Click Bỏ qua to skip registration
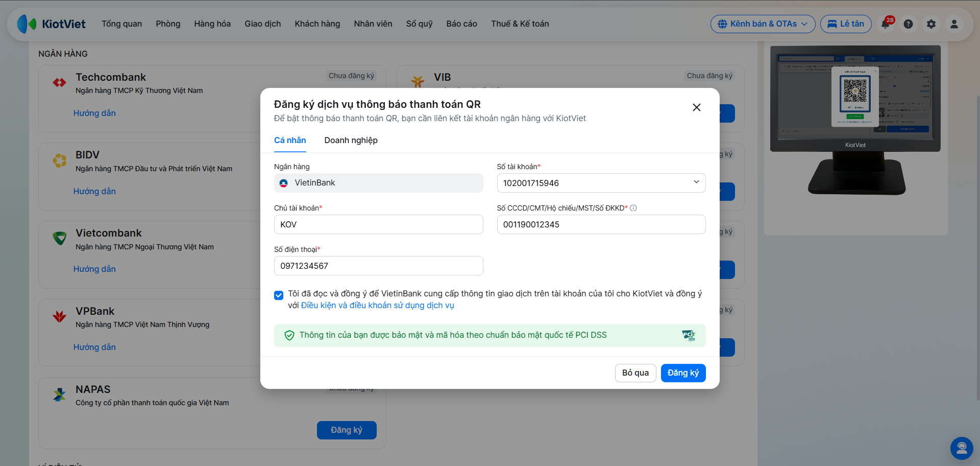980x466 pixels. point(635,373)
